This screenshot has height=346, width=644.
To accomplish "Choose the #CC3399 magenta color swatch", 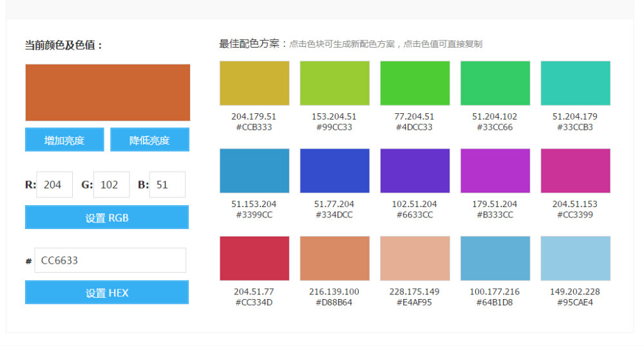I will (575, 170).
